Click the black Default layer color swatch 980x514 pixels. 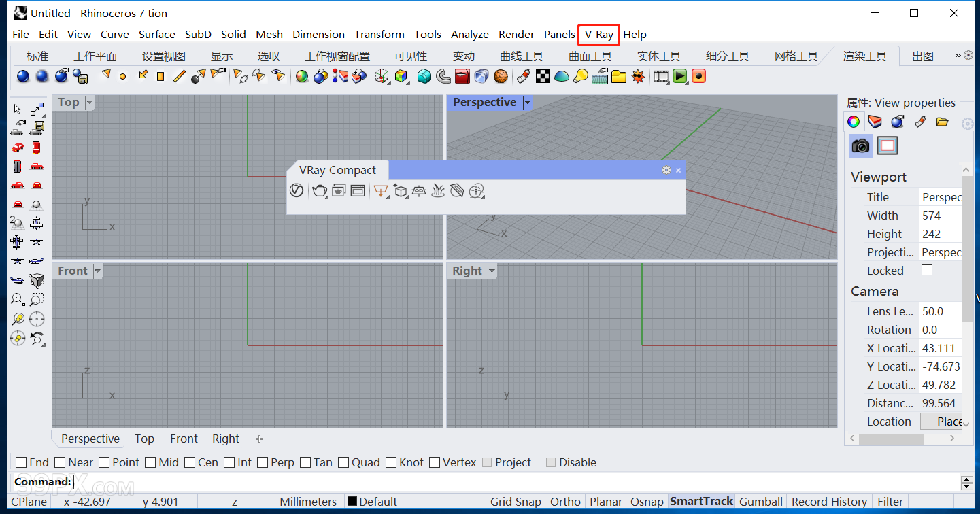tap(352, 502)
